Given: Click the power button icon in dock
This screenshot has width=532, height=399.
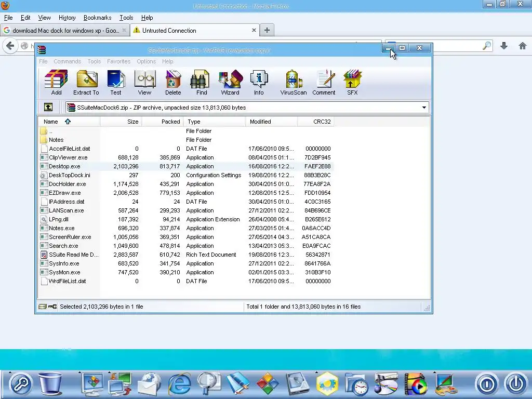Looking at the screenshot, I should 516,384.
